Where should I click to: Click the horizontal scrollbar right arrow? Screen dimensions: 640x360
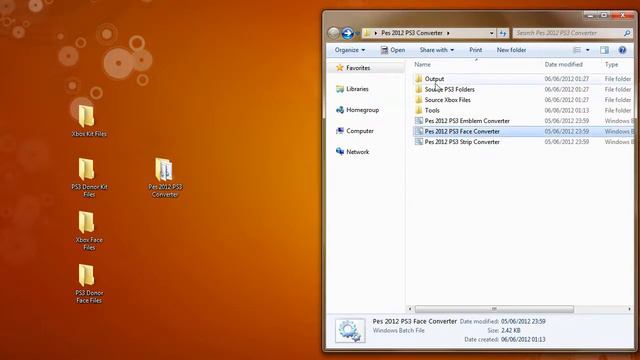[x=629, y=309]
